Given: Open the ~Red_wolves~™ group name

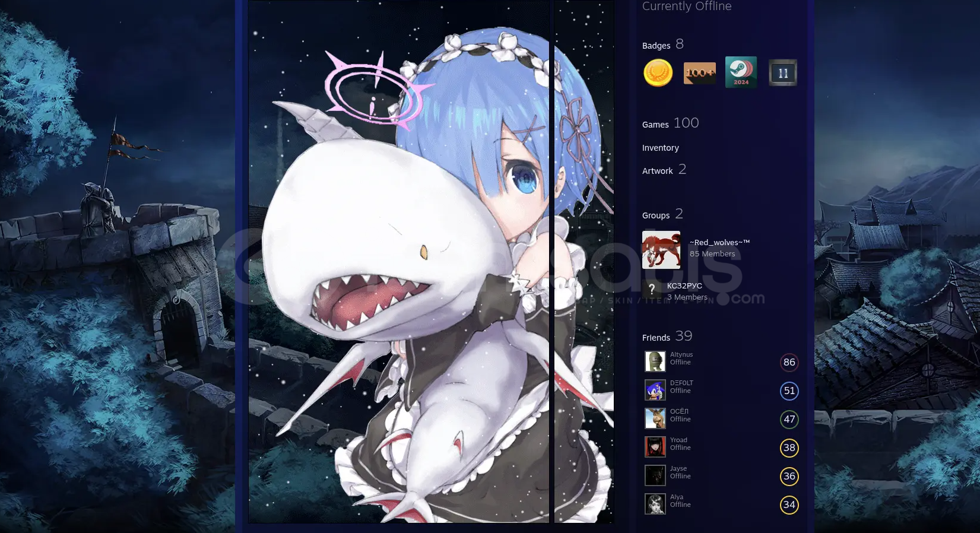Looking at the screenshot, I should point(719,242).
